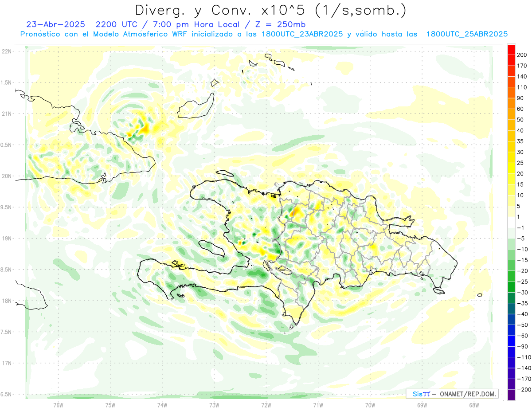
Task: Click the '1800UTC_25ABR2025' valid-until text
Action: (466, 34)
